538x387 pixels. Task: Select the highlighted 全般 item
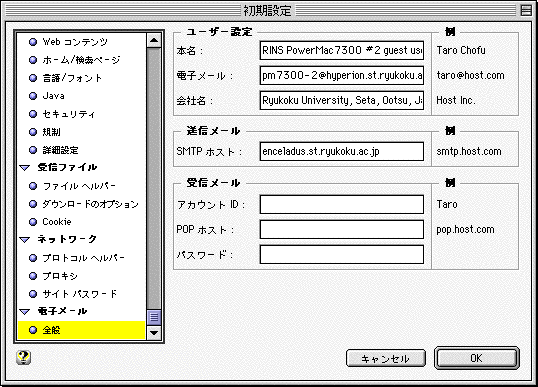pos(81,330)
